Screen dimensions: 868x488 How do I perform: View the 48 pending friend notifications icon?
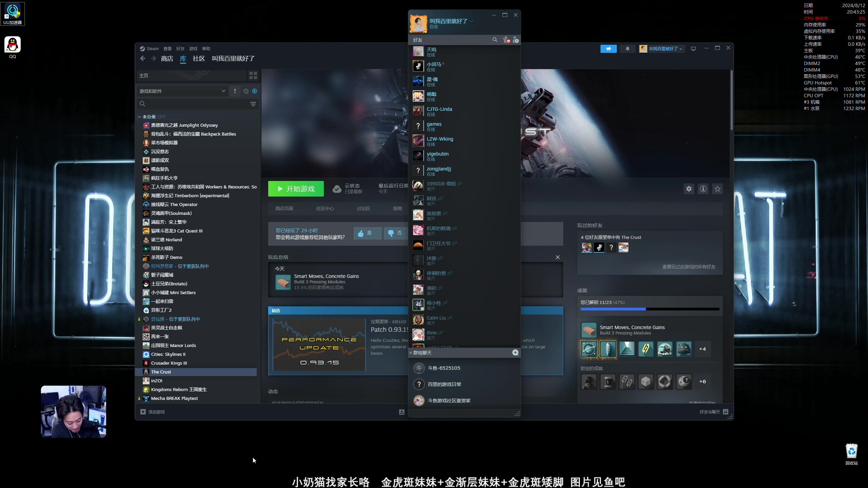click(507, 40)
